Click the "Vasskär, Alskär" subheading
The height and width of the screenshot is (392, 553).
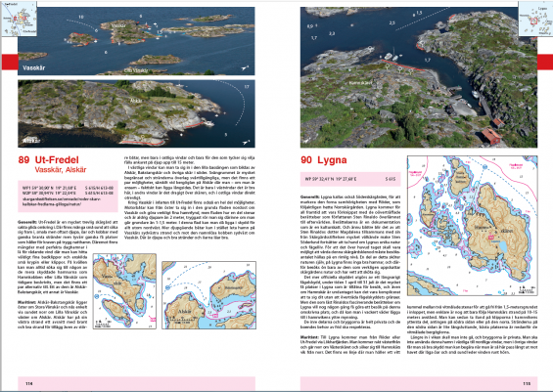(x=61, y=170)
